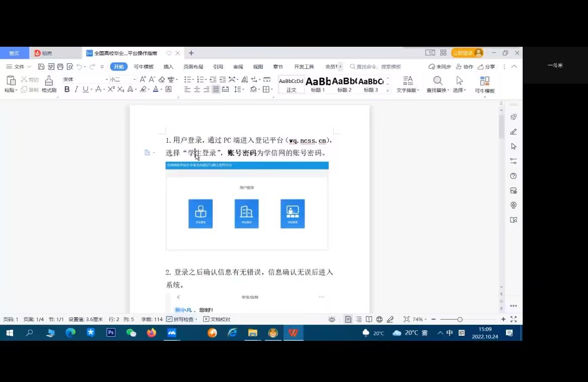Apply strikethrough to selected text
Screen dimensions: 588x382
click(x=98, y=89)
